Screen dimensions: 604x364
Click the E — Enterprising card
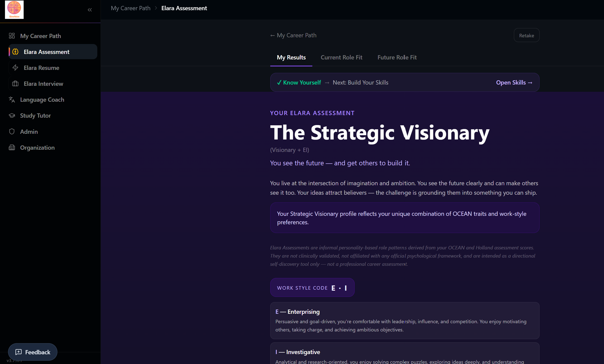(405, 320)
